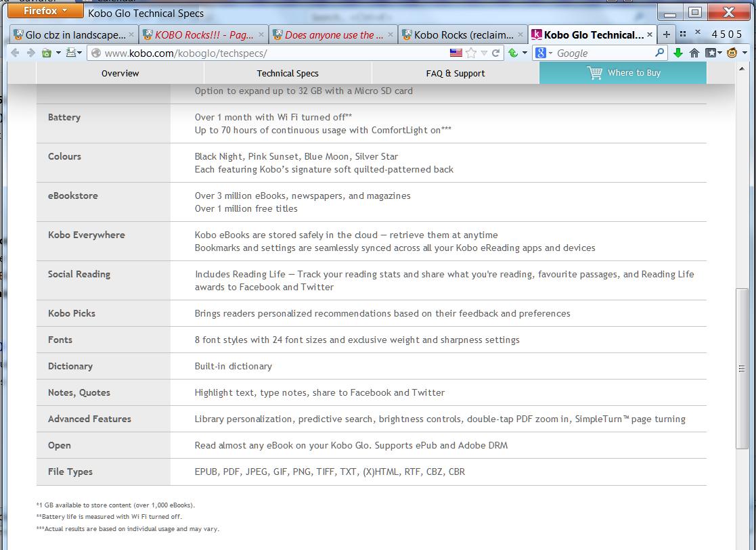Switch to 'Does anyone use the' tab

[333, 35]
